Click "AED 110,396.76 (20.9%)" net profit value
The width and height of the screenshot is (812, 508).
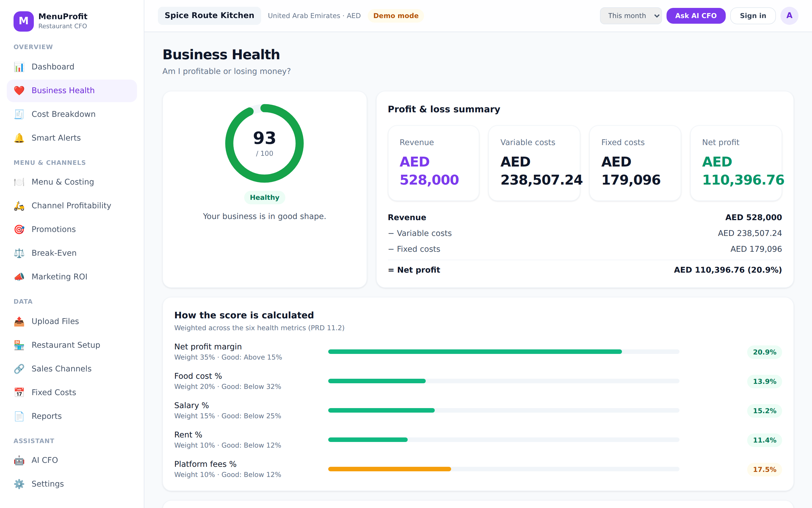(x=728, y=270)
